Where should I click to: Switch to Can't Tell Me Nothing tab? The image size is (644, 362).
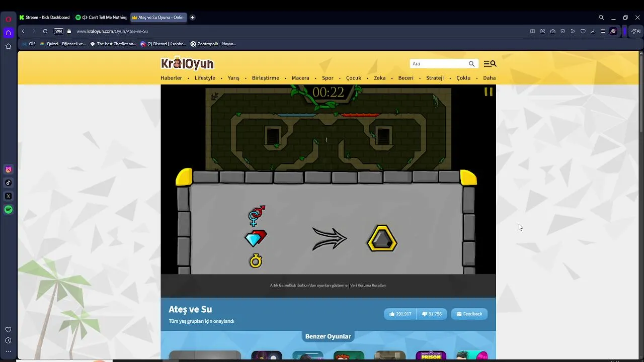click(101, 18)
